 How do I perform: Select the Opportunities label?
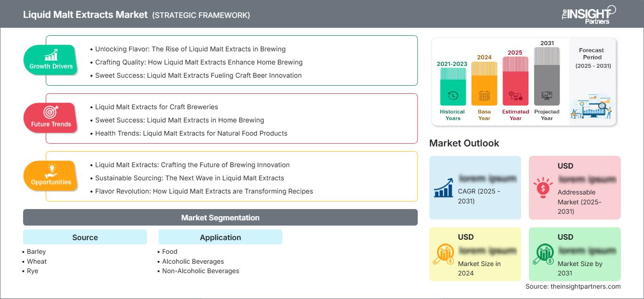pyautogui.click(x=51, y=182)
